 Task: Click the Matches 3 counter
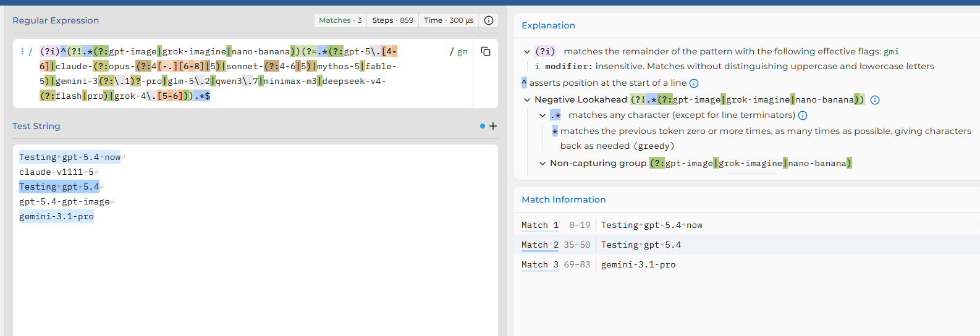(340, 20)
